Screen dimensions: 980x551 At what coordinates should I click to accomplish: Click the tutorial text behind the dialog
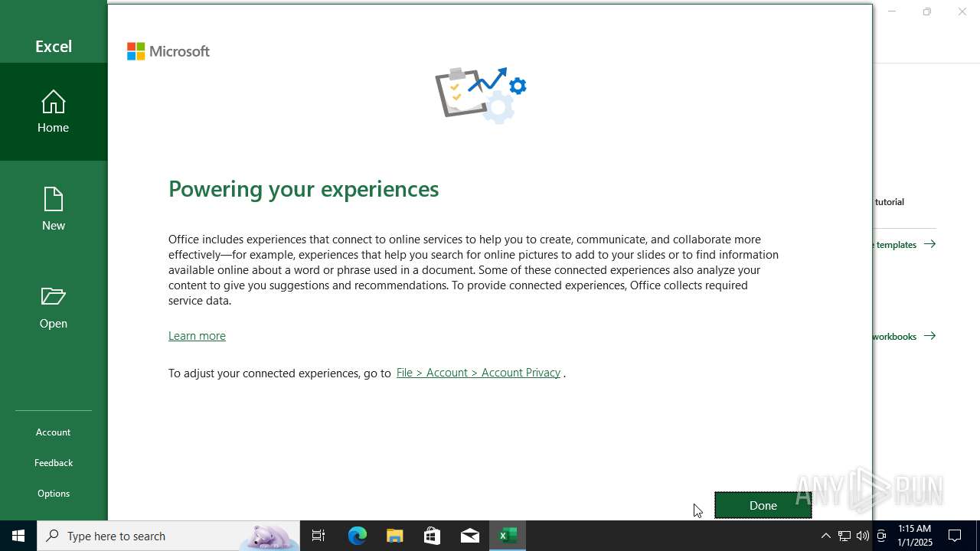tap(890, 202)
